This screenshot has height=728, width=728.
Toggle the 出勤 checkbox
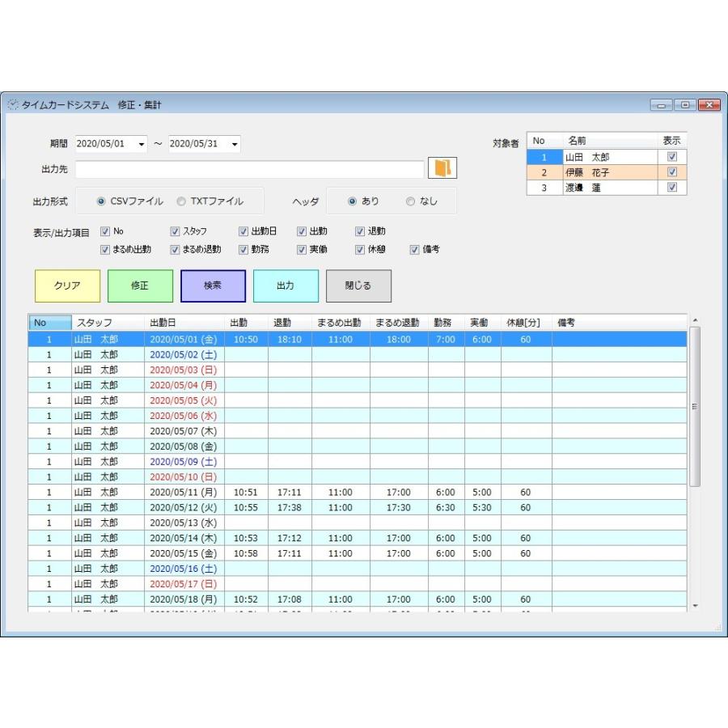[x=302, y=231]
